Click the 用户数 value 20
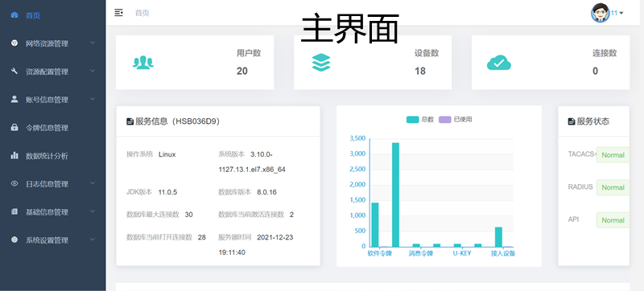Screen dimensions: 644x291 coord(242,71)
